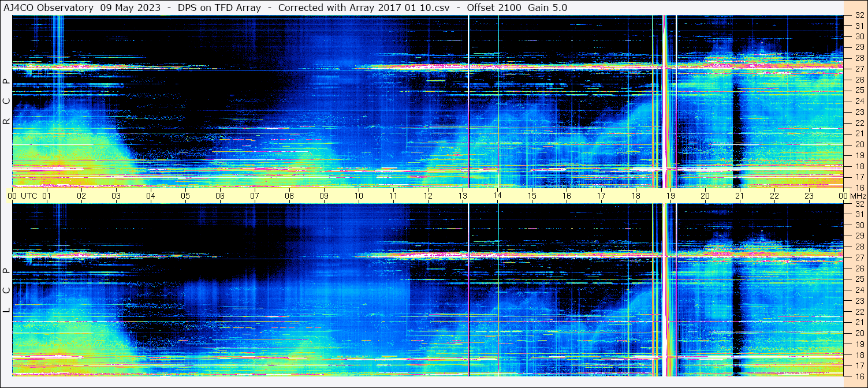Click the 16 UTC time axis label
Image resolution: width=868 pixels, height=388 pixels.
tap(567, 196)
